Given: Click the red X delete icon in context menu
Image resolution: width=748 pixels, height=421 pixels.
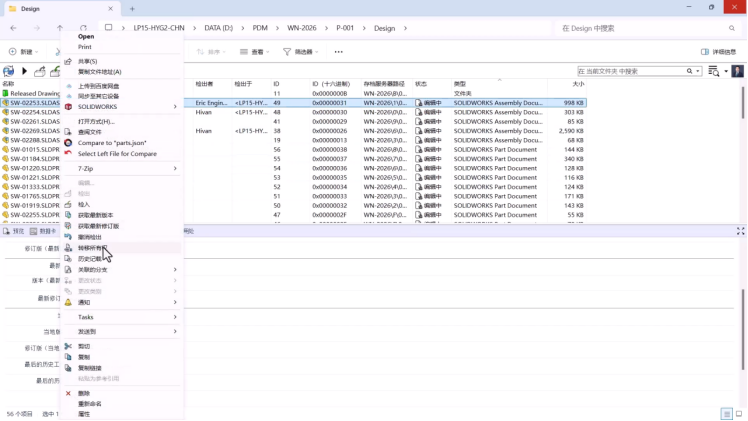Looking at the screenshot, I should (68, 393).
